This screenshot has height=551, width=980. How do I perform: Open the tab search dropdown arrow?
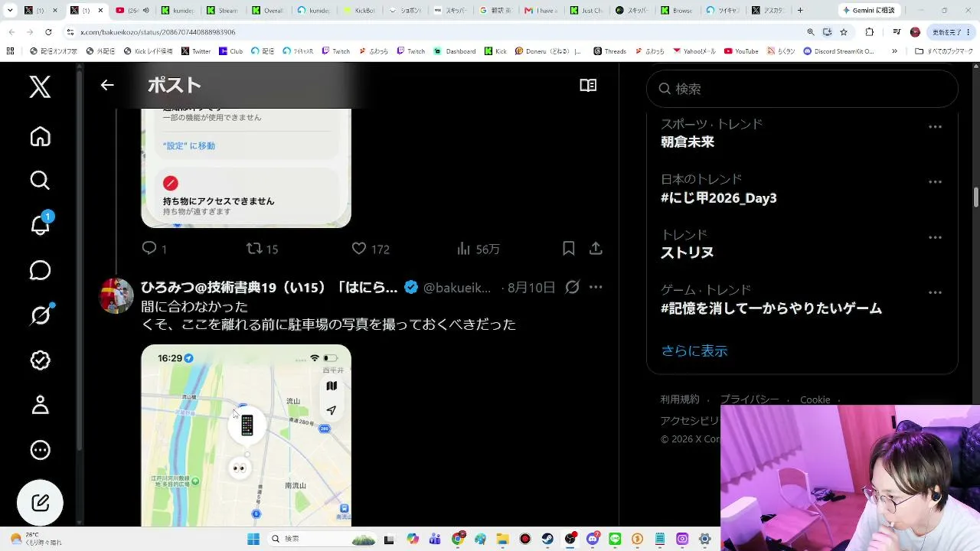(10, 11)
